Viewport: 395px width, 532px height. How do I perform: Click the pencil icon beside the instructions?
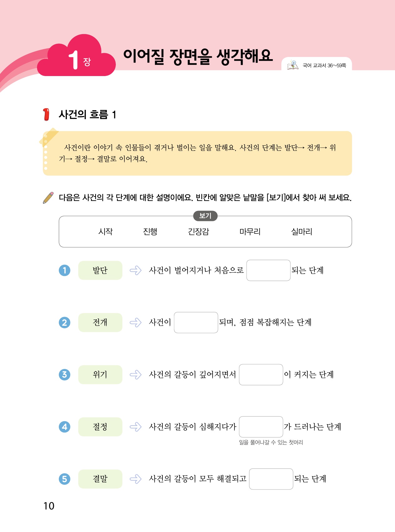click(x=48, y=198)
